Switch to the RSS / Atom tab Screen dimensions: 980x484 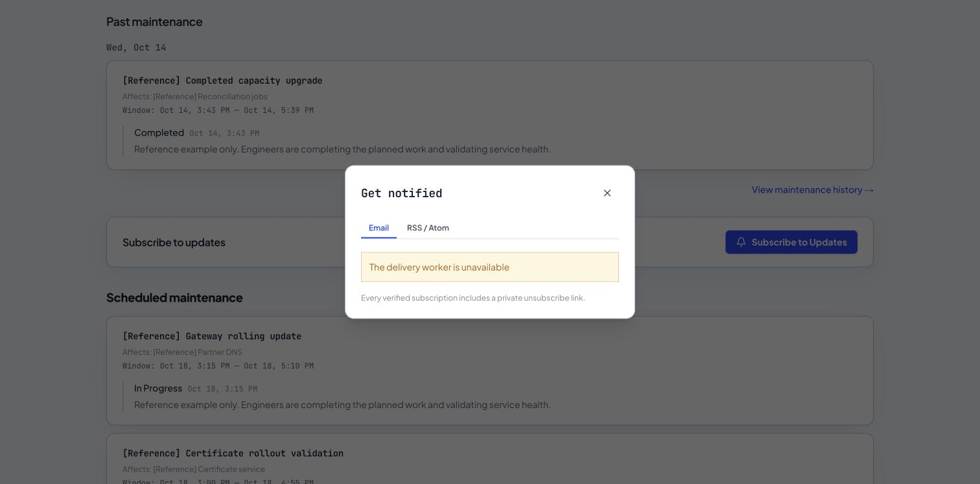click(428, 228)
